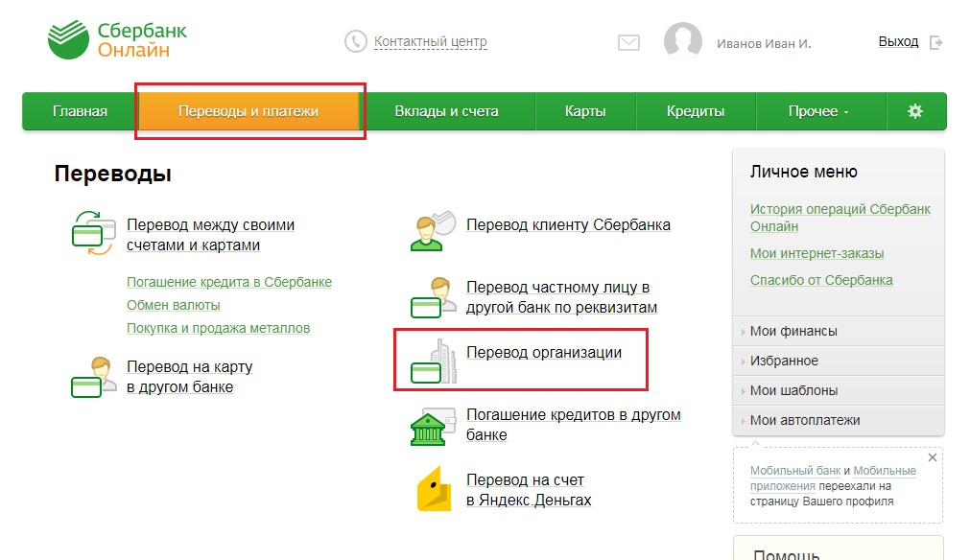The height and width of the screenshot is (560, 970).
Task: Open messages via the envelope icon
Action: [x=628, y=42]
